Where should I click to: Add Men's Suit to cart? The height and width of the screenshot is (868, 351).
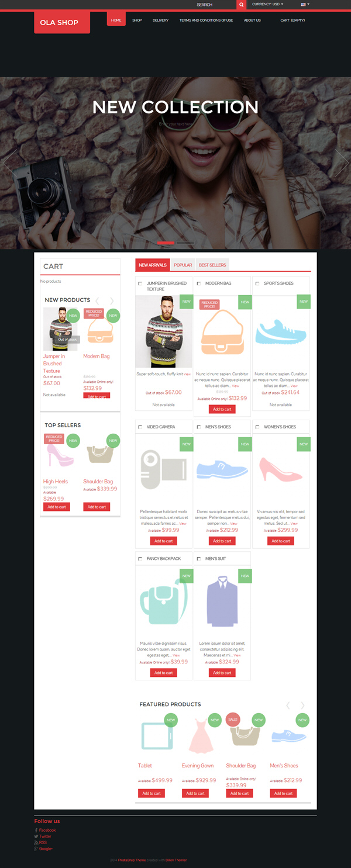tap(222, 673)
